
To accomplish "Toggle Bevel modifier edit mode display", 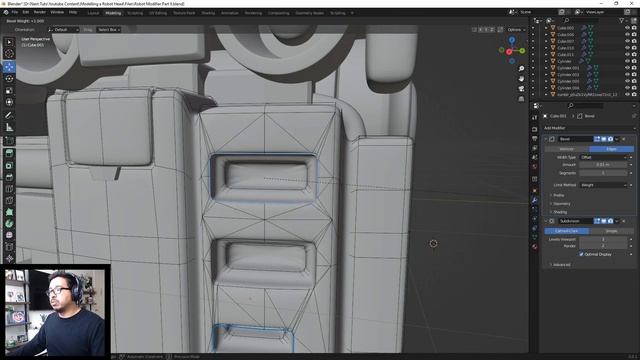I will 597,139.
